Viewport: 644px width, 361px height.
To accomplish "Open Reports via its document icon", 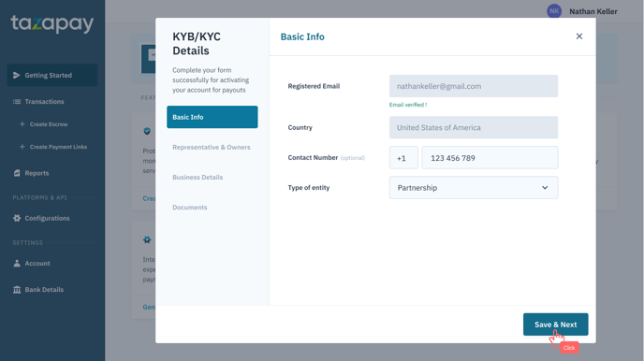I will tap(17, 173).
